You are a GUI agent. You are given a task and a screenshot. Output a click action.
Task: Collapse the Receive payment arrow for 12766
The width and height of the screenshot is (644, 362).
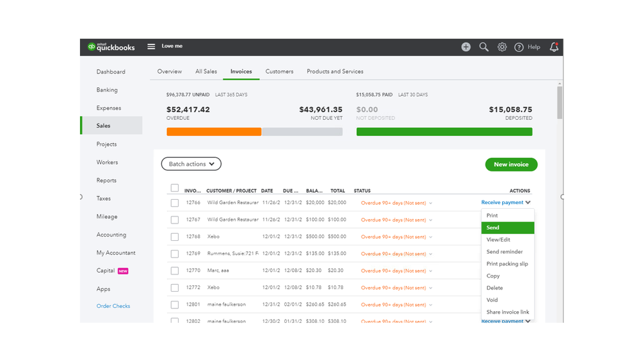click(528, 202)
